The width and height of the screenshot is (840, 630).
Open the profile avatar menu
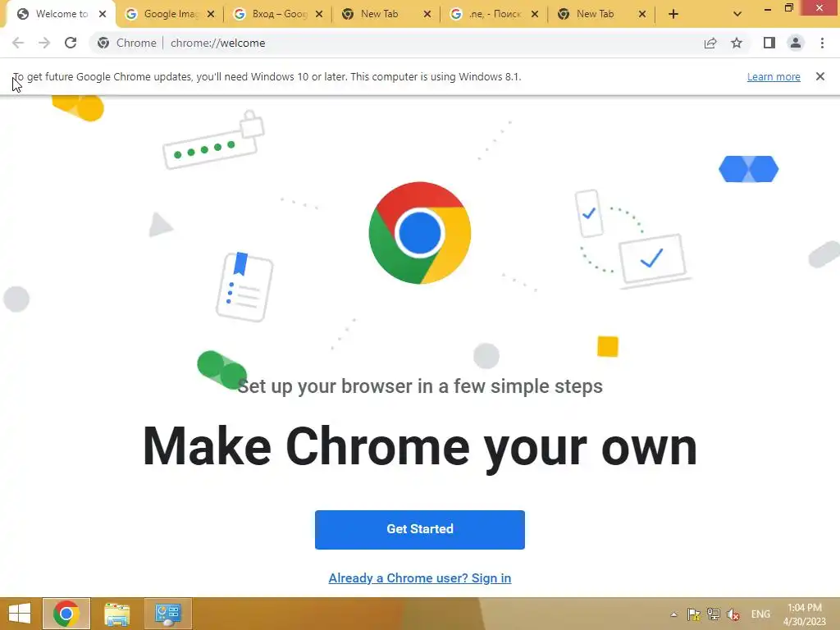tap(796, 43)
